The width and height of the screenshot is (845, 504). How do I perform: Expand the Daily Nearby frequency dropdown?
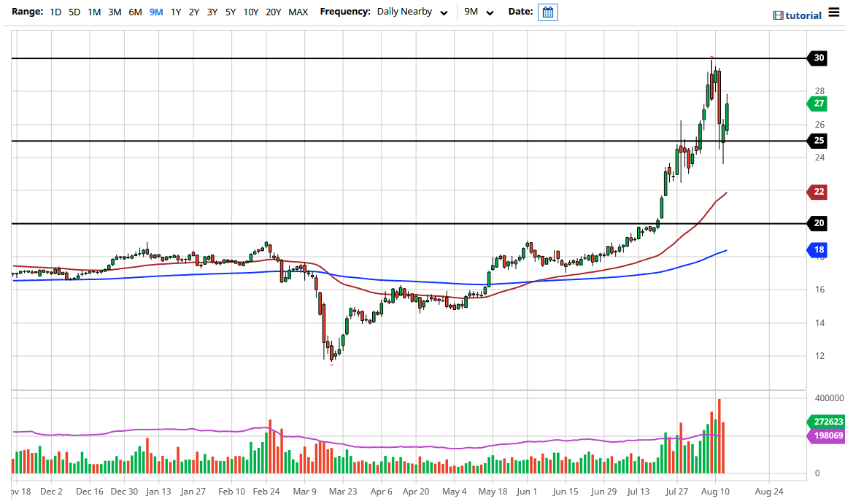pos(412,12)
